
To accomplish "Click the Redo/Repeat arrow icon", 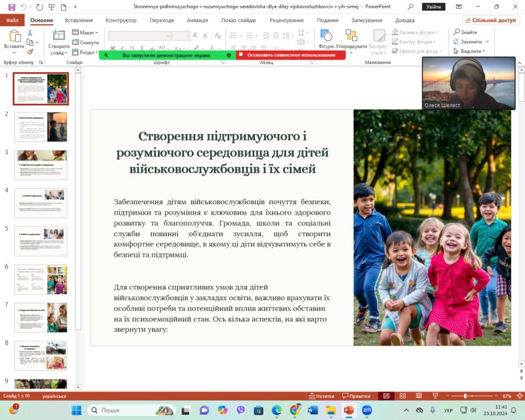I will (x=40, y=6).
